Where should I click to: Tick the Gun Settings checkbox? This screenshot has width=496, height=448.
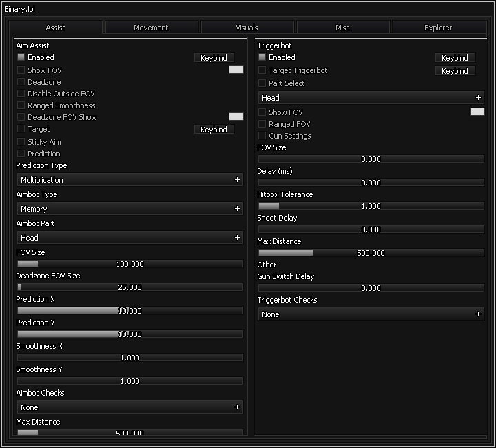[x=262, y=136]
